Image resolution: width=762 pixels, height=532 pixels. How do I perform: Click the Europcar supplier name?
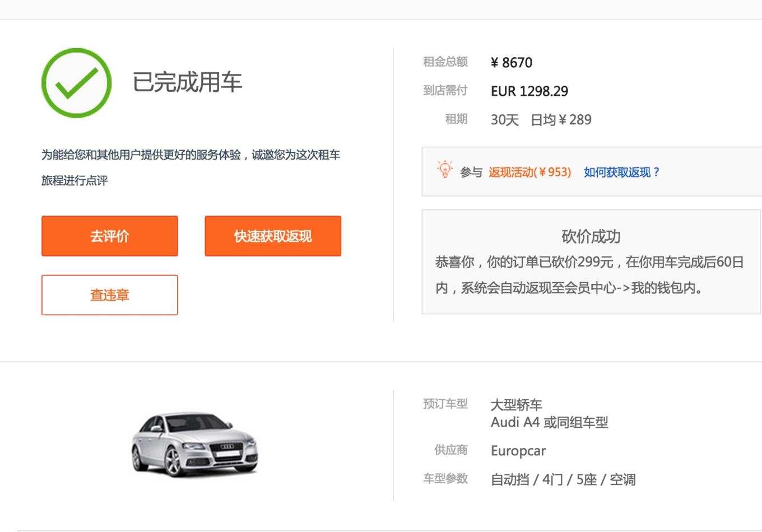(x=518, y=451)
